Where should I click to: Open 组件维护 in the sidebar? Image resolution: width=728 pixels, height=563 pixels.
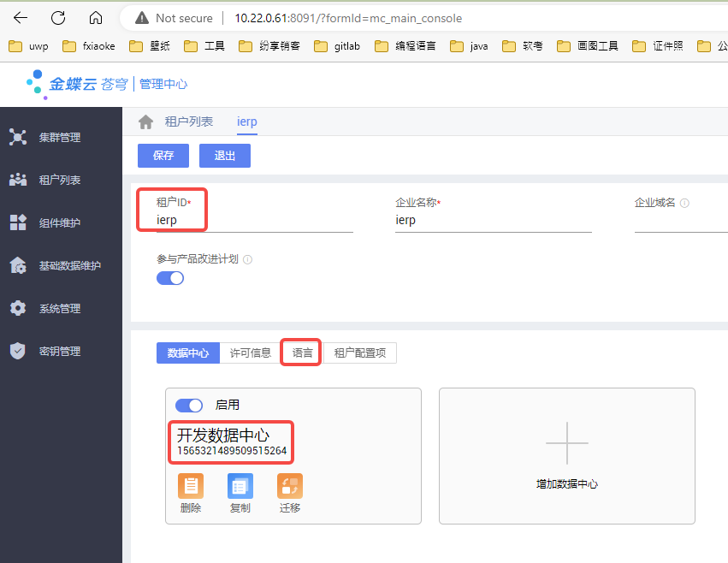(61, 222)
